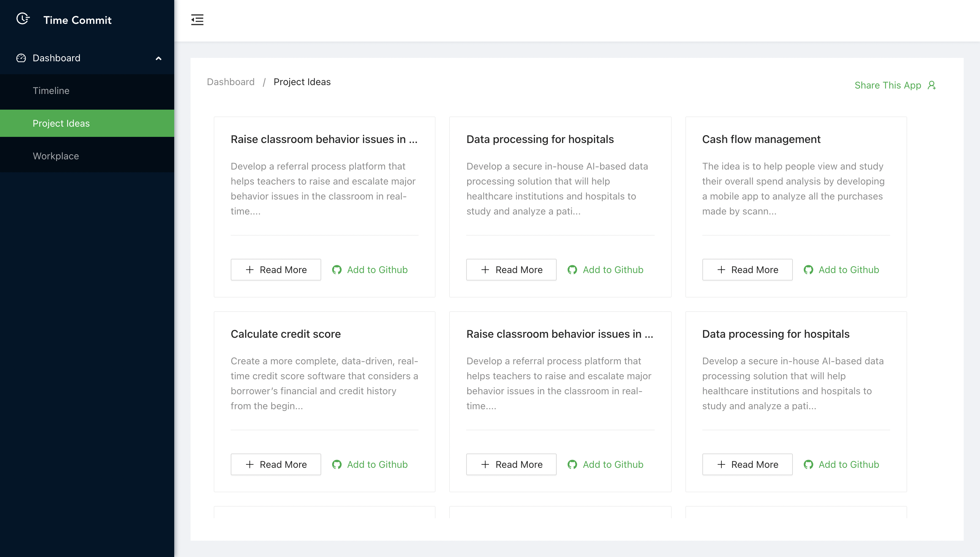
Task: Click the Time Commit app title text
Action: 78,20
